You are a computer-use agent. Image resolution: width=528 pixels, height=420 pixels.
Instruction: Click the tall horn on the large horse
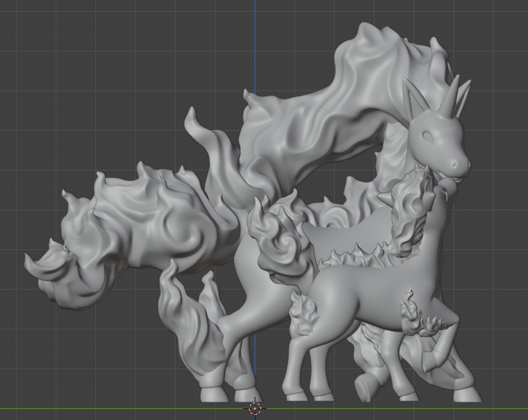[x=449, y=91]
